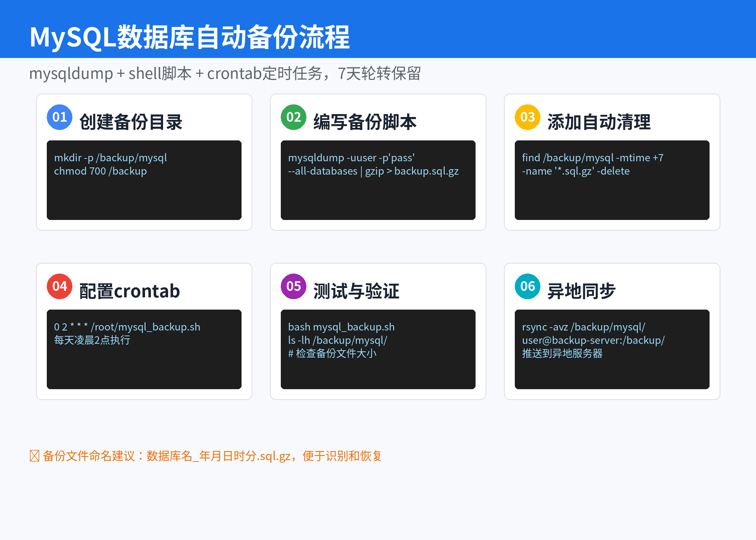
Task: Click the line find /backup/mysql -mtime +7
Action: 593,158
